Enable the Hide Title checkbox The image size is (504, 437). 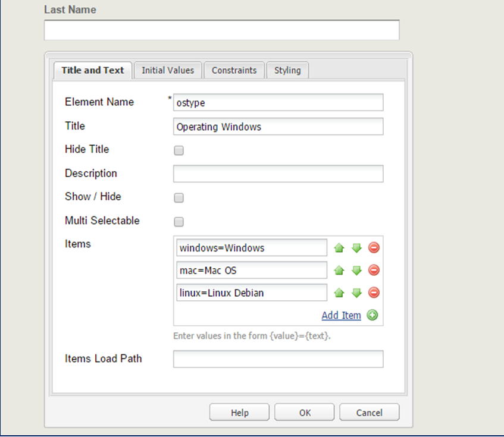(x=179, y=150)
